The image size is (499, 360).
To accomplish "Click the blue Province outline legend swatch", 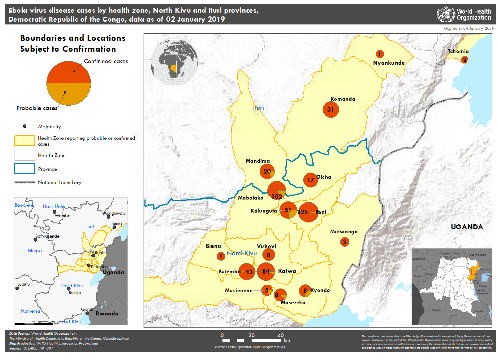I will point(24,168).
